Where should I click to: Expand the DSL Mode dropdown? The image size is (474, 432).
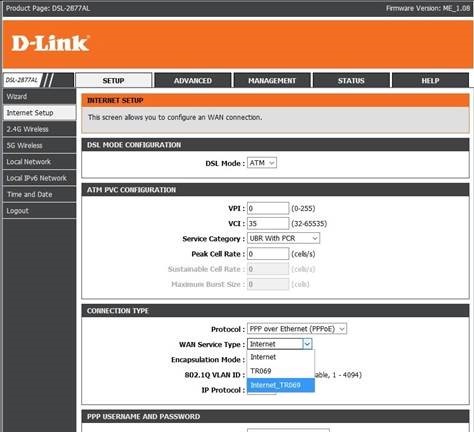[x=262, y=163]
